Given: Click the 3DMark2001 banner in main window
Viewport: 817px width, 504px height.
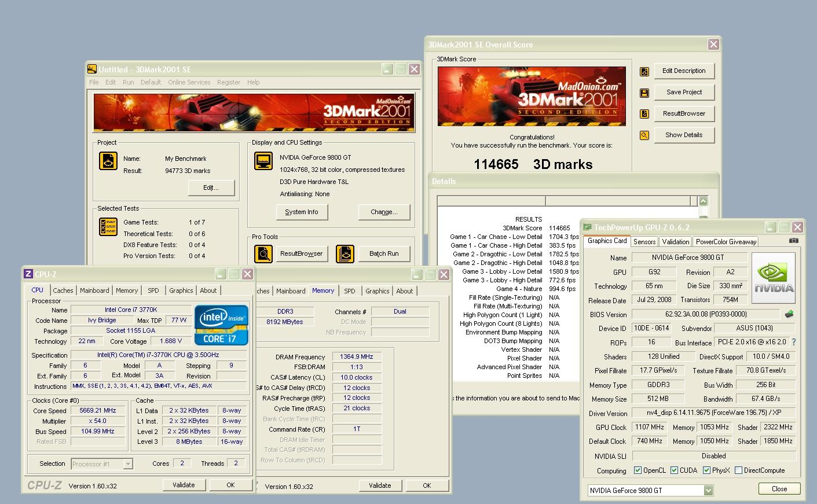Looking at the screenshot, I should (254, 112).
